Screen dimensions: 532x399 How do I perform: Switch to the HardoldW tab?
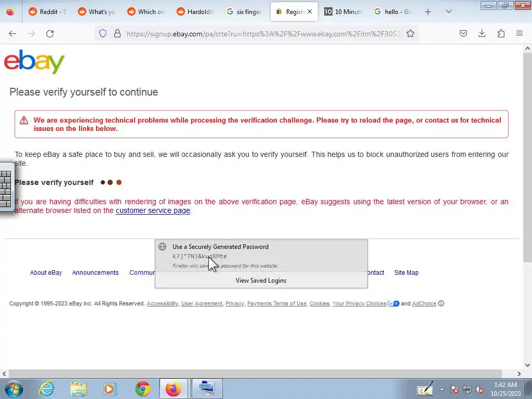click(196, 11)
